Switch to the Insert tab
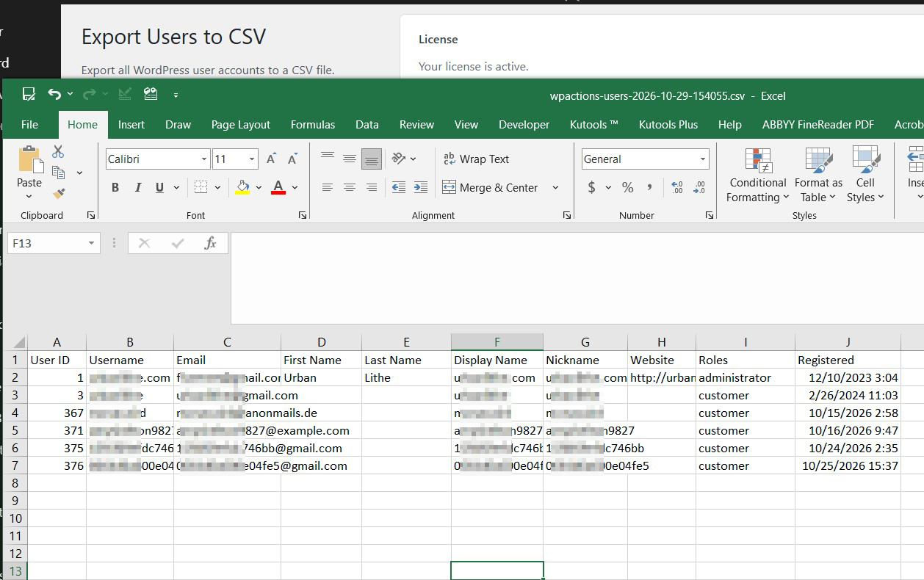The height and width of the screenshot is (580, 924). (x=131, y=125)
